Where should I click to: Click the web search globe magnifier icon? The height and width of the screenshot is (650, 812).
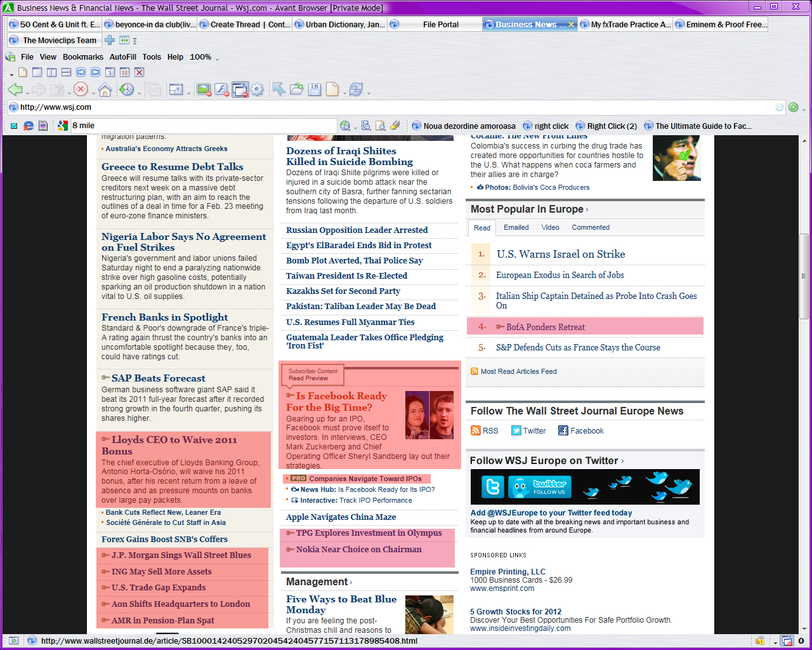(344, 126)
